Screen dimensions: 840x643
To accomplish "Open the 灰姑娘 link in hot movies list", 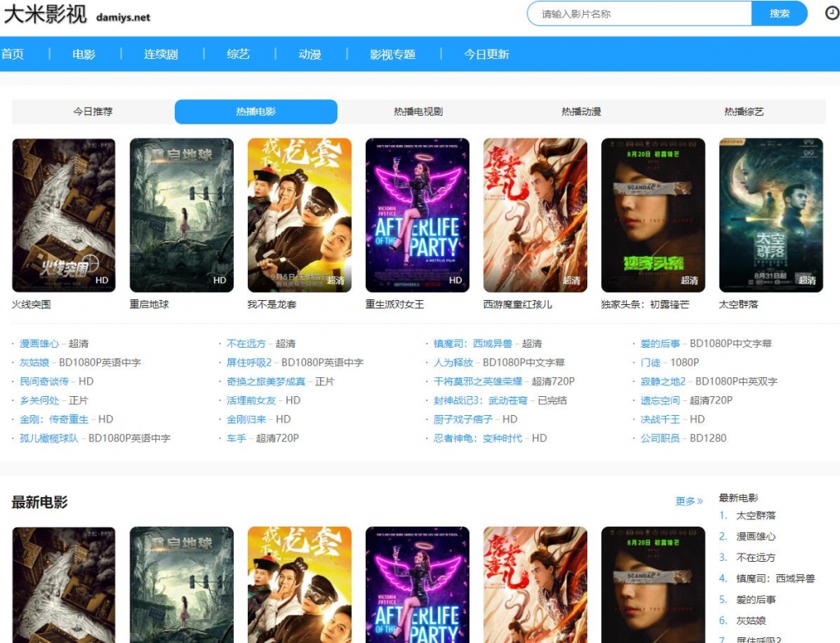I will click(34, 363).
